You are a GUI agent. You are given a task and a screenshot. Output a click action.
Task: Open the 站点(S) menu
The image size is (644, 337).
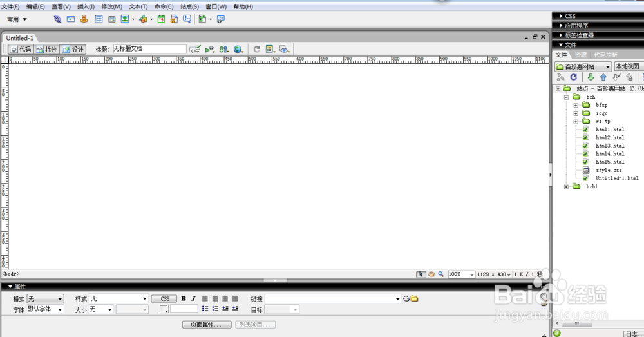189,6
